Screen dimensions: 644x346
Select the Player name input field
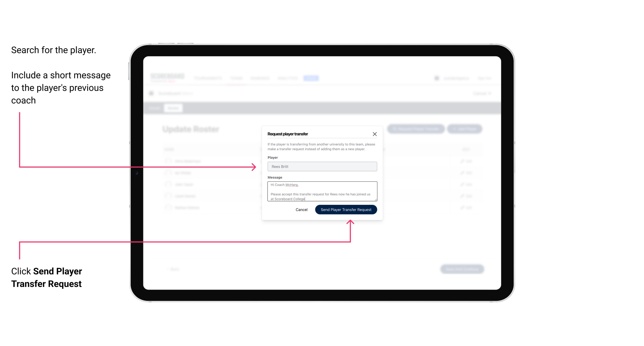pyautogui.click(x=322, y=167)
